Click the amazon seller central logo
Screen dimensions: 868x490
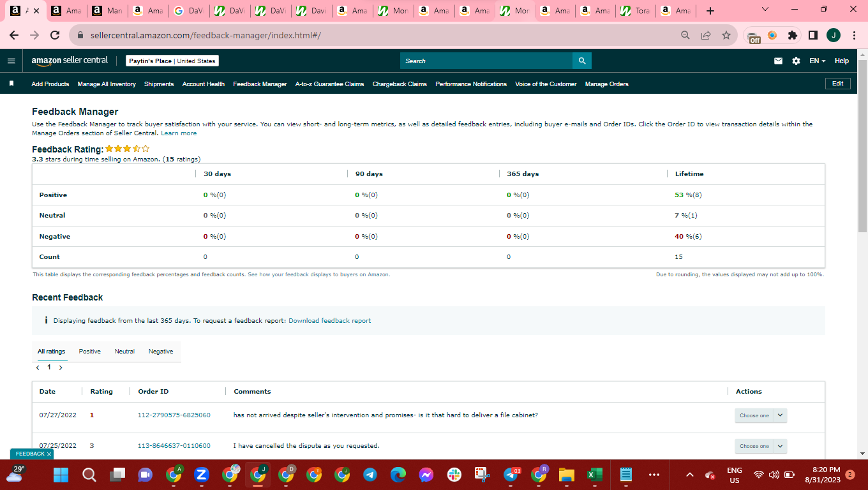pos(70,61)
